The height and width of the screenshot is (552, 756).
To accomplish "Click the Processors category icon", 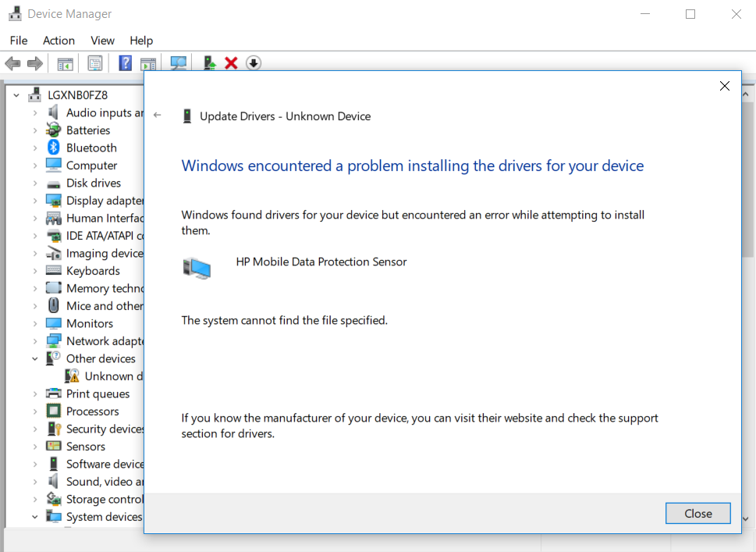I will click(54, 411).
